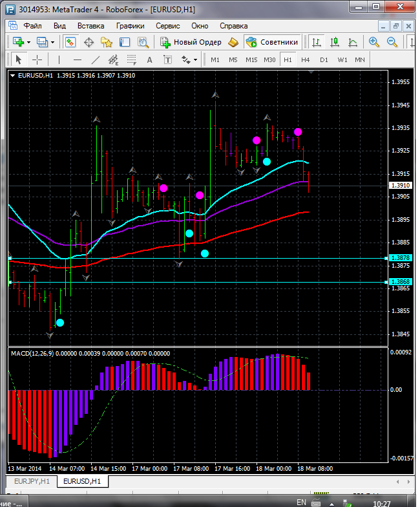Select the Text Label tool
The width and height of the screenshot is (420, 507).
168,59
